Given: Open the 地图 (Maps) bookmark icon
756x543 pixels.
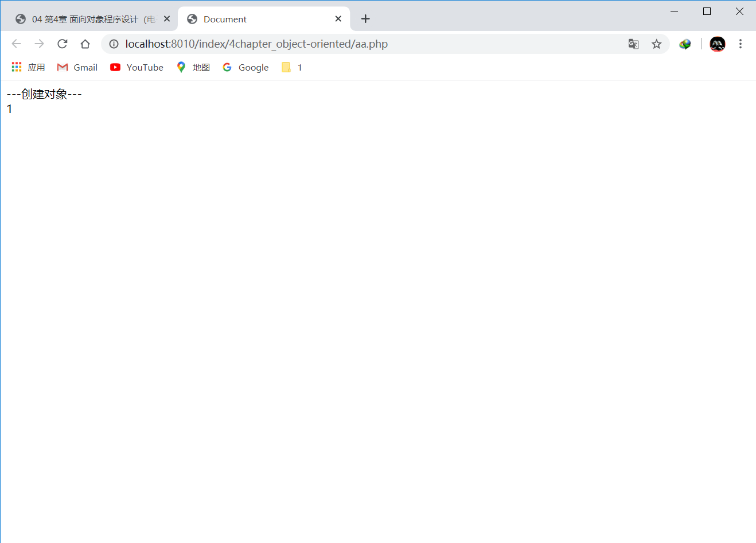Looking at the screenshot, I should (x=181, y=67).
